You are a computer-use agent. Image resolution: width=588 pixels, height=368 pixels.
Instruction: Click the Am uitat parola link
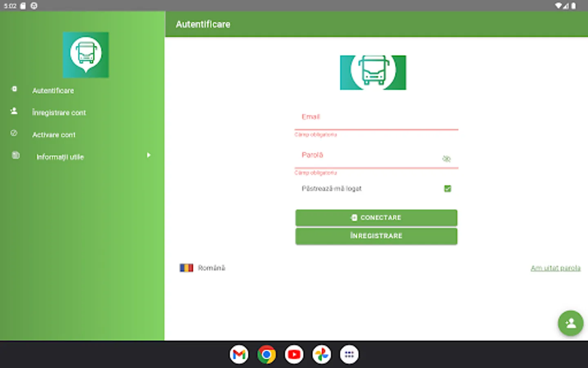click(x=556, y=268)
